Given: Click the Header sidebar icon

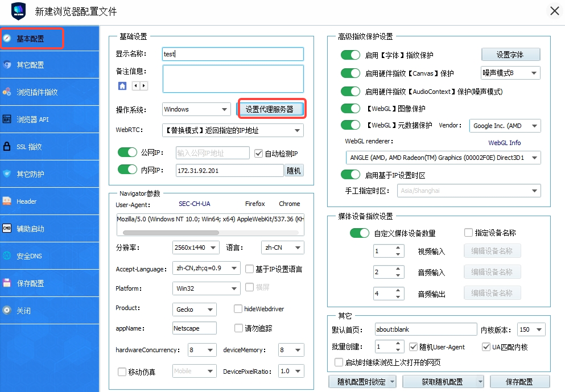Looking at the screenshot, I should pyautogui.click(x=7, y=201).
